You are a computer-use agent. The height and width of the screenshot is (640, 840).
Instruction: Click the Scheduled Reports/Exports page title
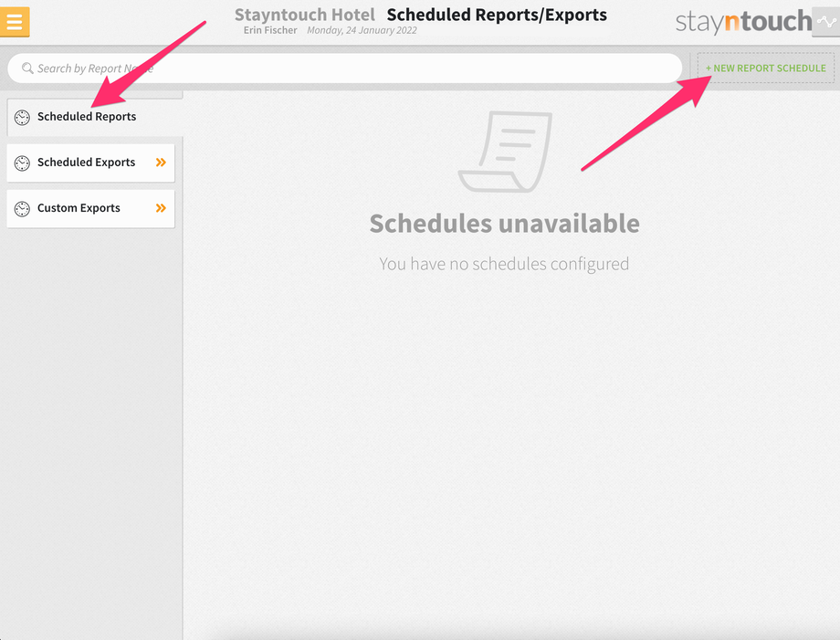coord(497,15)
